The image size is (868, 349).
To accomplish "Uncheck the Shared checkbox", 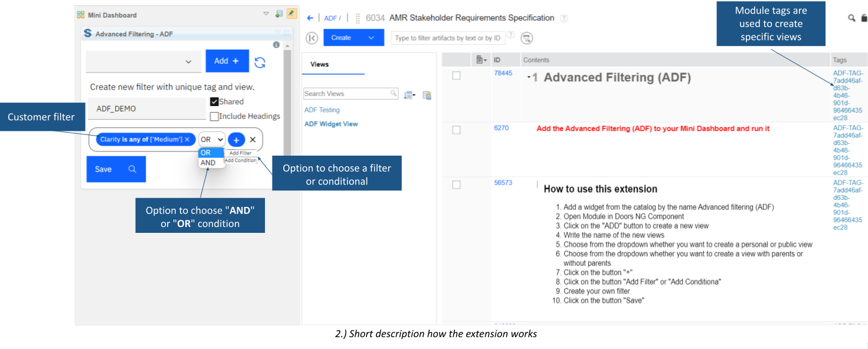I will 214,101.
